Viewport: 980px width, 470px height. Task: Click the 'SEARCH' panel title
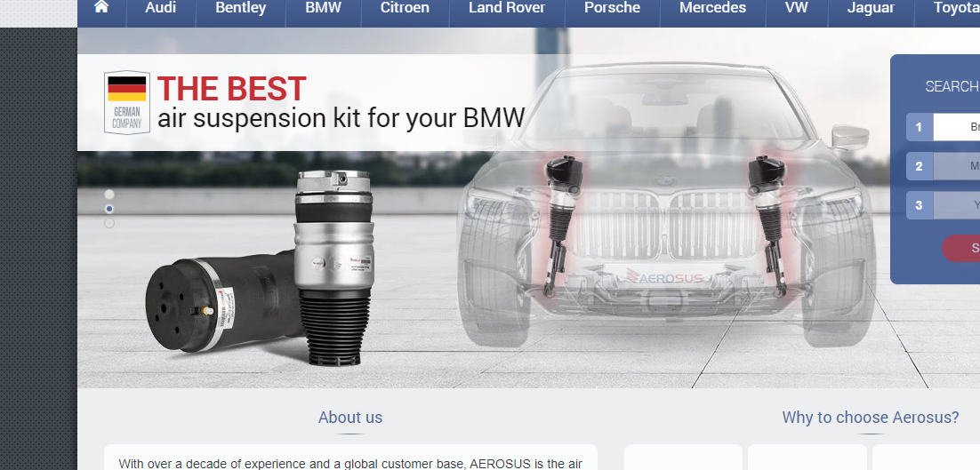click(952, 87)
